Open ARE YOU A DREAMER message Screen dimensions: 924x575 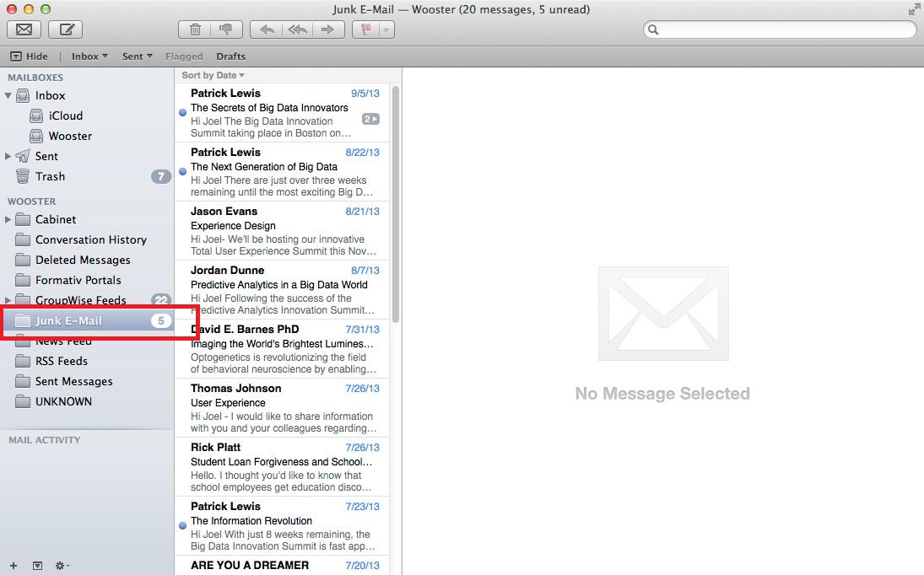283,565
